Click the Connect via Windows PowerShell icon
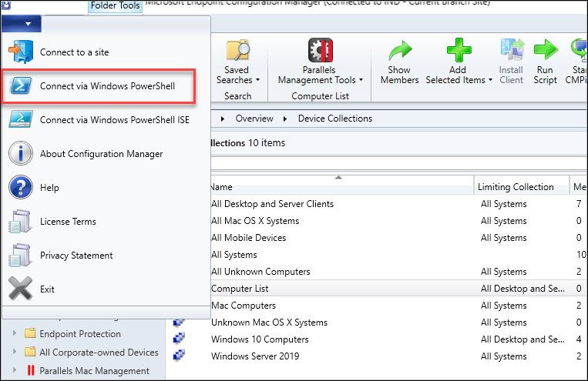The height and width of the screenshot is (381, 588). click(21, 85)
